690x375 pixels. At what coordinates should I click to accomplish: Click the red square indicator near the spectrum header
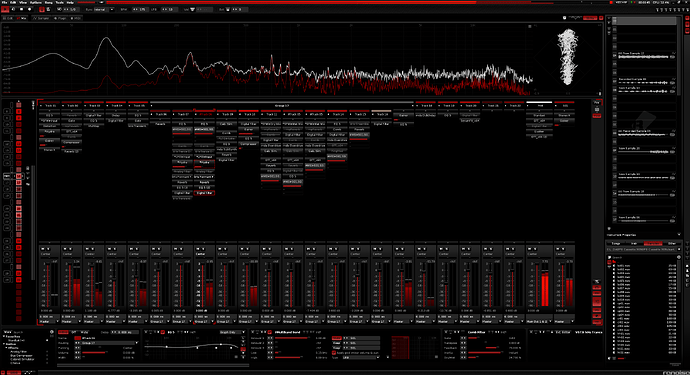click(601, 18)
